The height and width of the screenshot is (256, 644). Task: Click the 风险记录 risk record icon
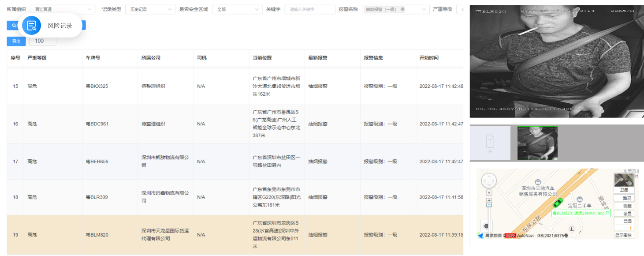click(x=31, y=26)
